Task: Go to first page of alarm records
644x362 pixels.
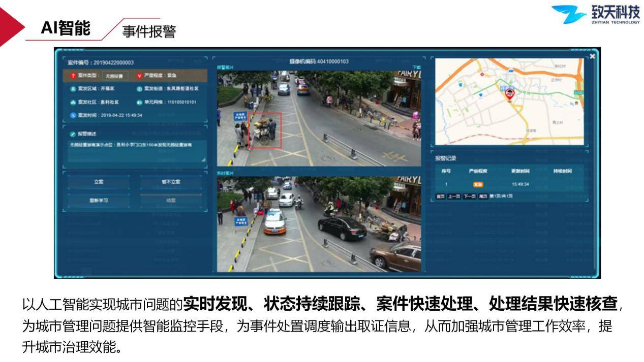Action: tap(440, 196)
